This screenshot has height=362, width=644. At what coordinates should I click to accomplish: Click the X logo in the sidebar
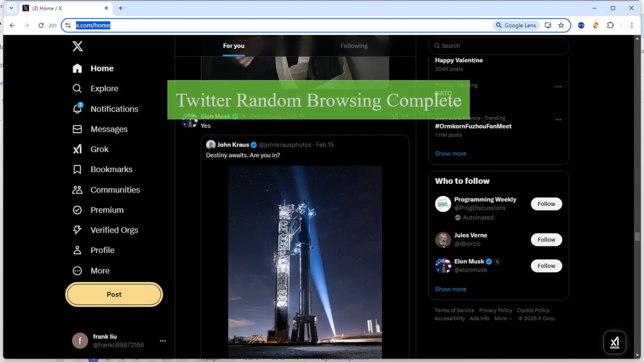[78, 46]
